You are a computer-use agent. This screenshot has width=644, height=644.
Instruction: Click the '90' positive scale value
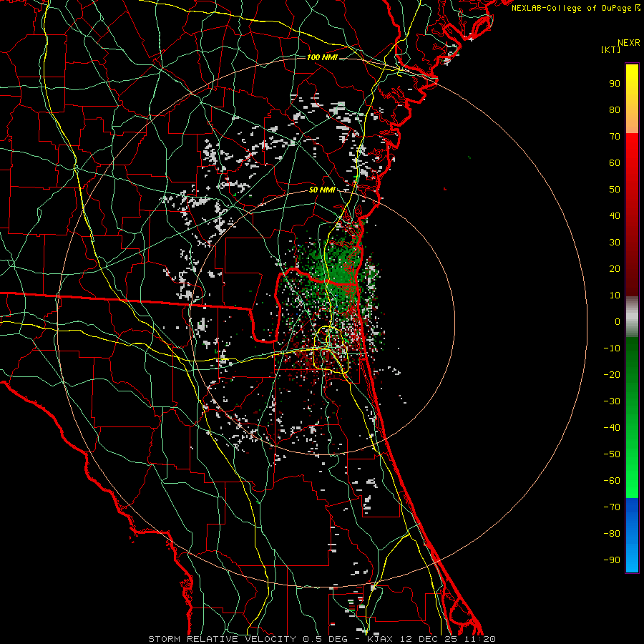point(615,84)
